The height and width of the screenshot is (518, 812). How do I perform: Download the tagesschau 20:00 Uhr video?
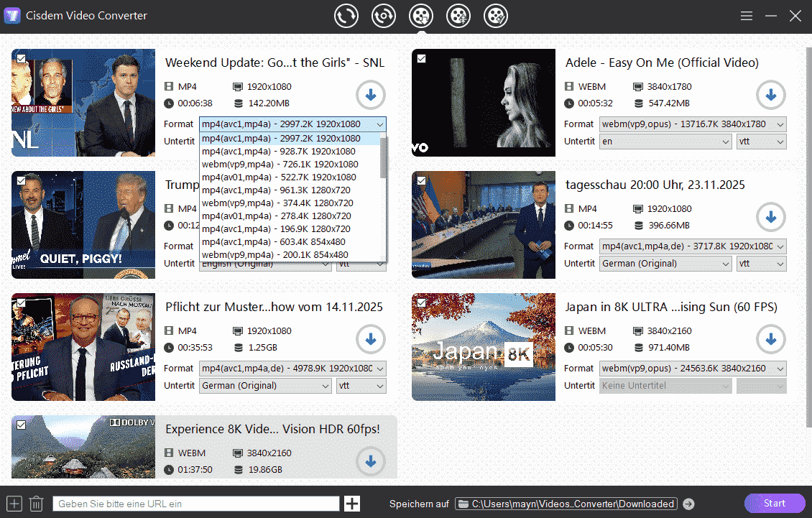(770, 217)
